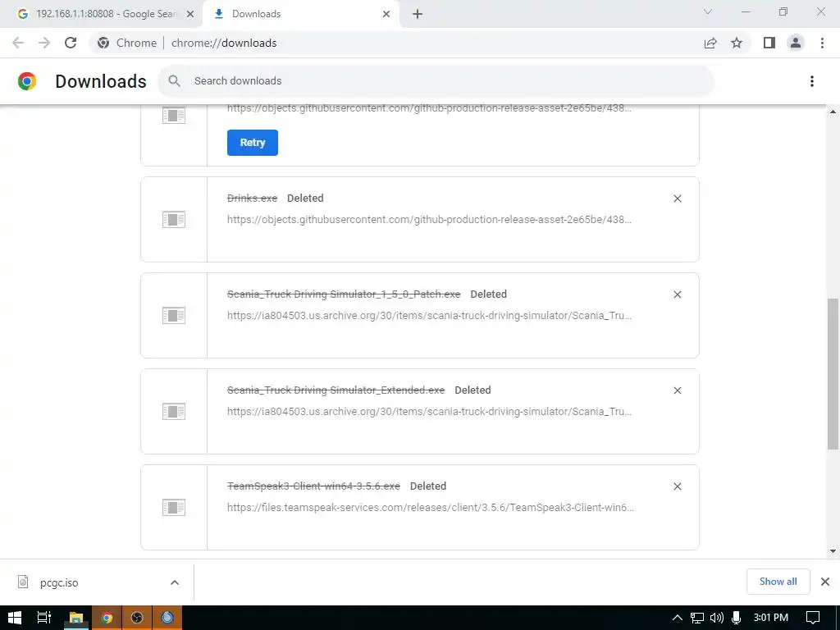
Task: Open the profile avatar menu
Action: (796, 43)
